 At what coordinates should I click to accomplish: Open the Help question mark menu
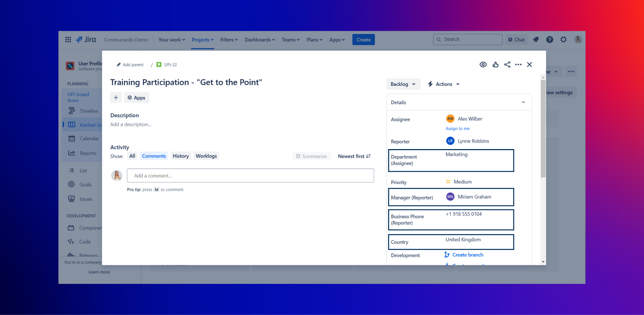(550, 40)
